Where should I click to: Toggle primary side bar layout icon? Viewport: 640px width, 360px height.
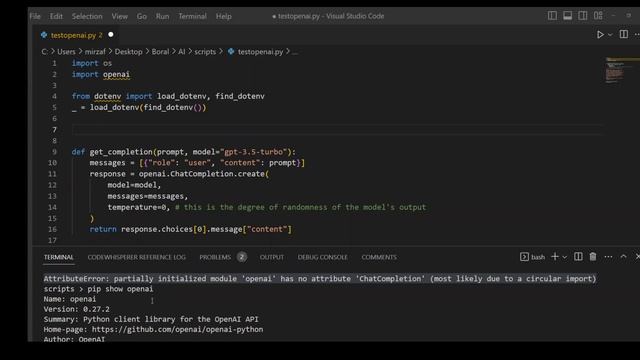[552, 16]
